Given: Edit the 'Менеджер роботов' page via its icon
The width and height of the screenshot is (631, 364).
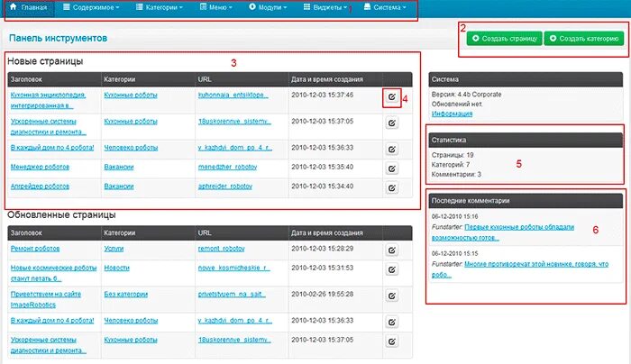Looking at the screenshot, I should [391, 168].
